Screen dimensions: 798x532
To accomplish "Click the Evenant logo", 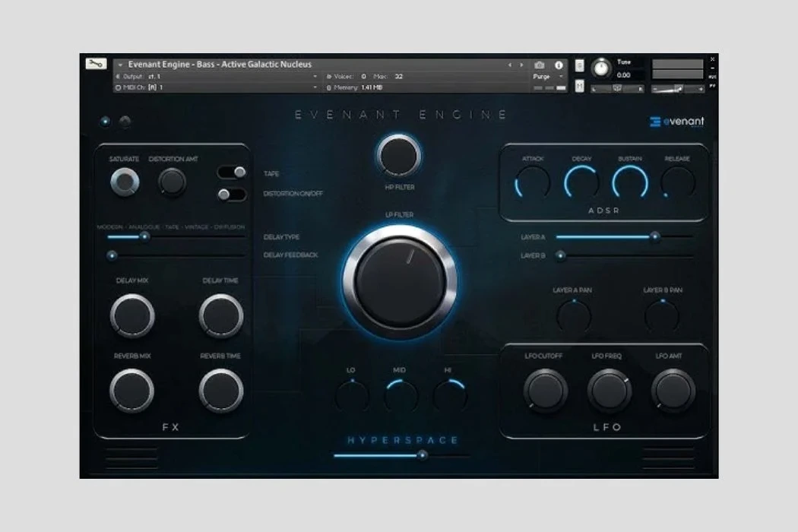I will click(x=676, y=122).
